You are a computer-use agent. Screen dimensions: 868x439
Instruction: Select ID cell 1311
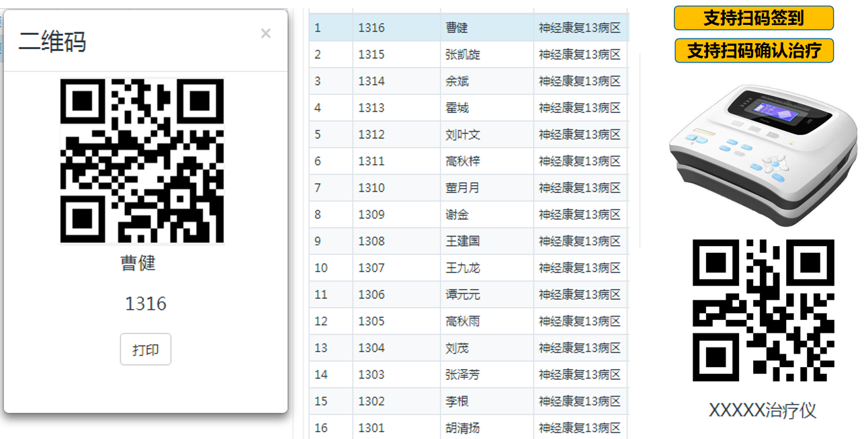click(372, 161)
